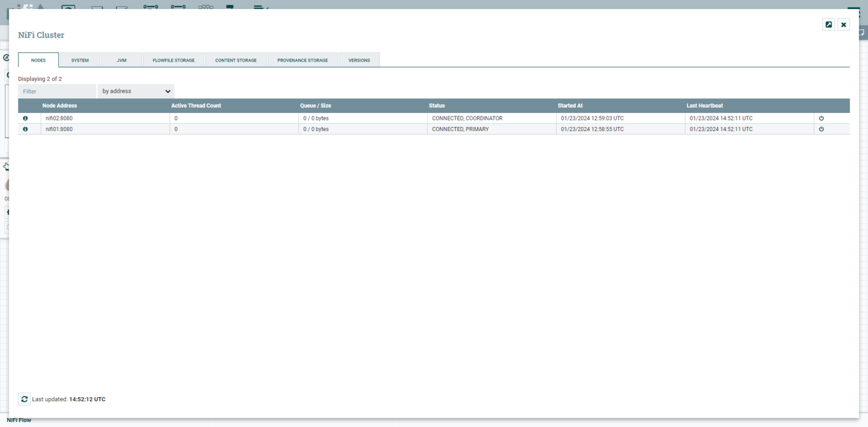The height and width of the screenshot is (427, 868).
Task: Refresh the cluster table with refresh icon
Action: [24, 399]
